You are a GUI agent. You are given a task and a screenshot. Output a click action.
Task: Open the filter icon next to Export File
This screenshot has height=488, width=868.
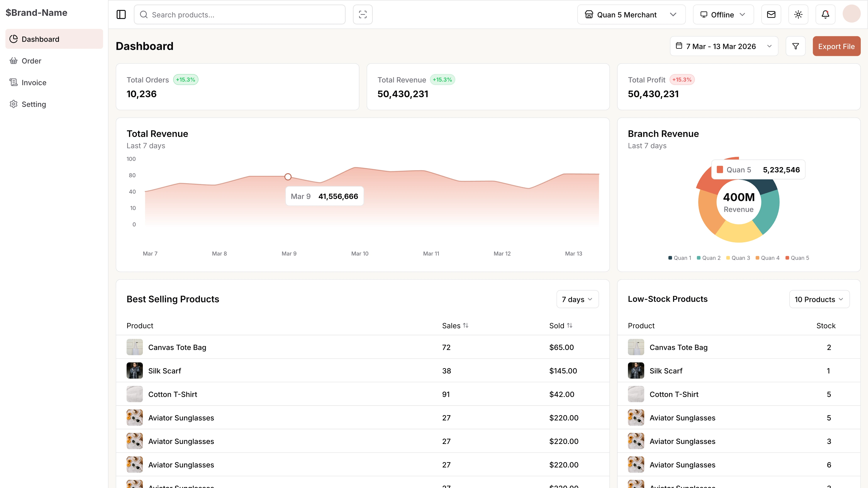(x=795, y=46)
